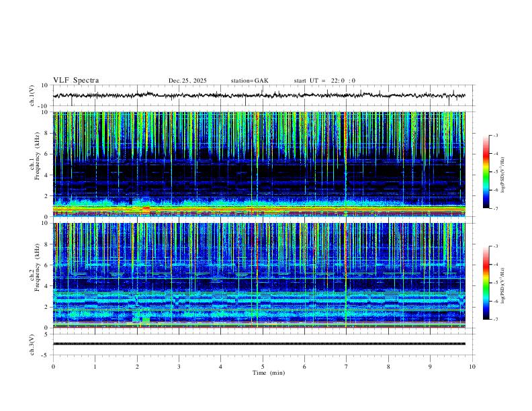Click the "4" kHz tick of ch.2 spectrogram
Viewport: 532px width, 411px height.
46,286
